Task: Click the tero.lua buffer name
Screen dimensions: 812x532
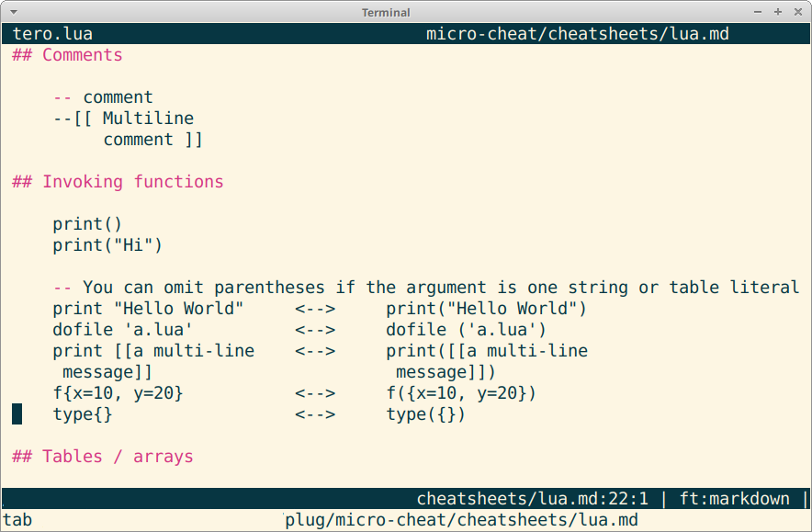Action: (52, 33)
